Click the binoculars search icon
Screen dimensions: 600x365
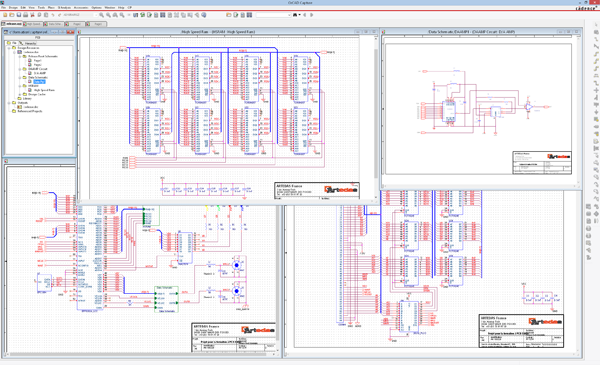tap(295, 15)
